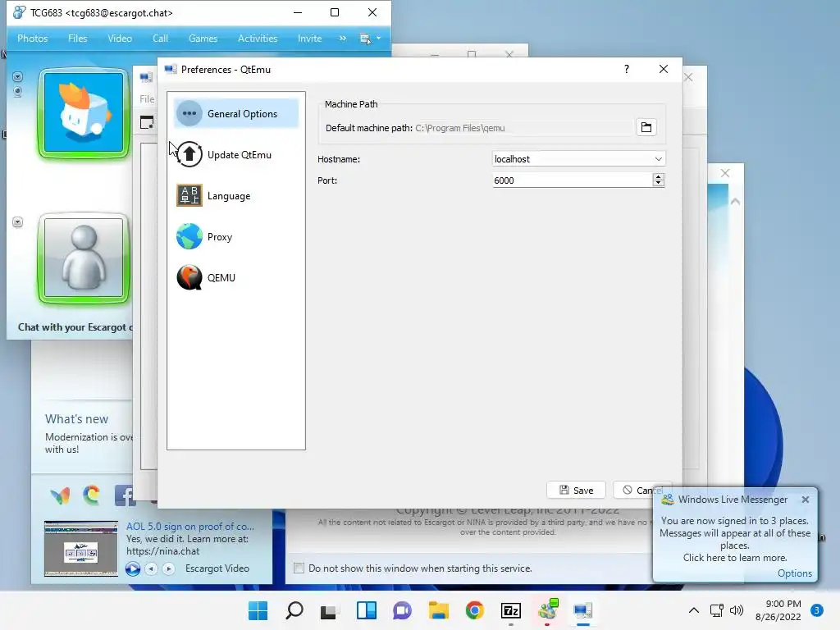Open Teams Chat from taskbar
The width and height of the screenshot is (840, 630).
[402, 610]
